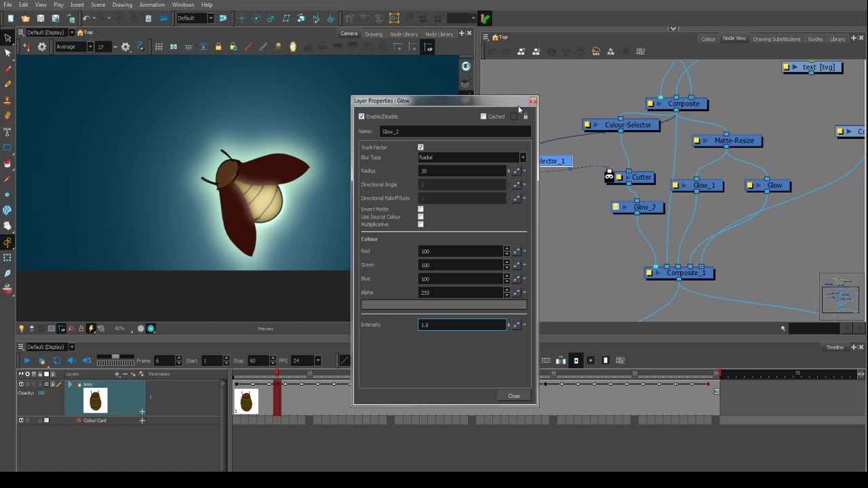
Task: Expand the body layer triangle in Timeline
Action: coord(70,384)
